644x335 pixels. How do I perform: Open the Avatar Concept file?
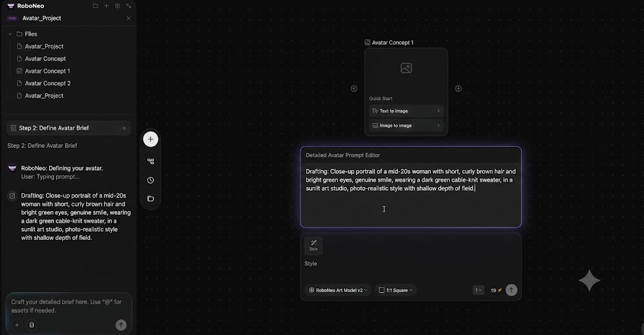[45, 59]
